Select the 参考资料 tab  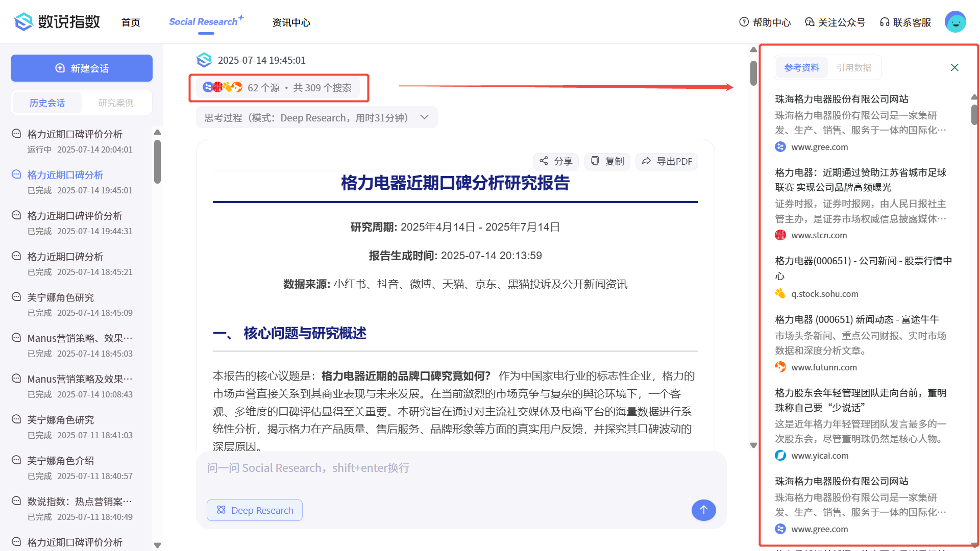point(802,67)
